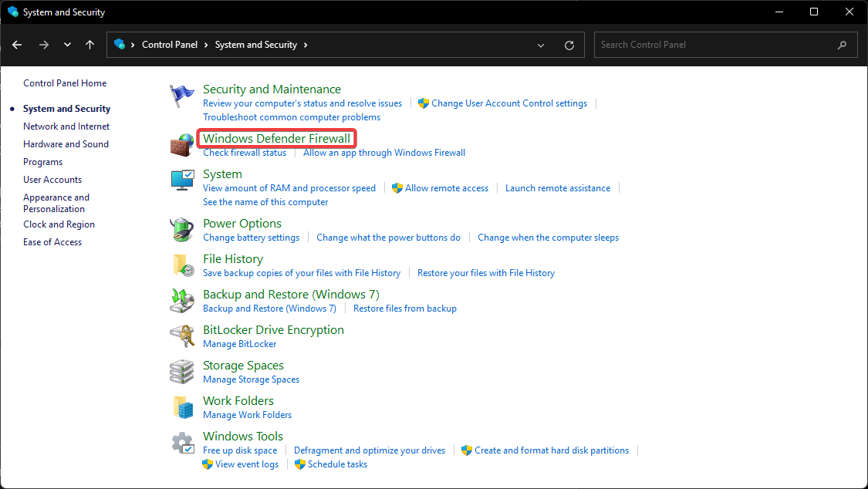
Task: Click the System monitor icon
Action: (x=181, y=180)
